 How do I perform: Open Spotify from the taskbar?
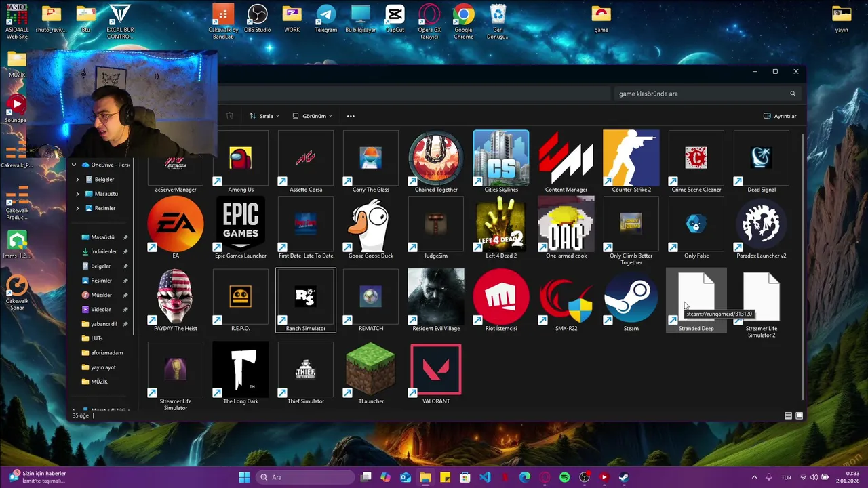pyautogui.click(x=564, y=477)
